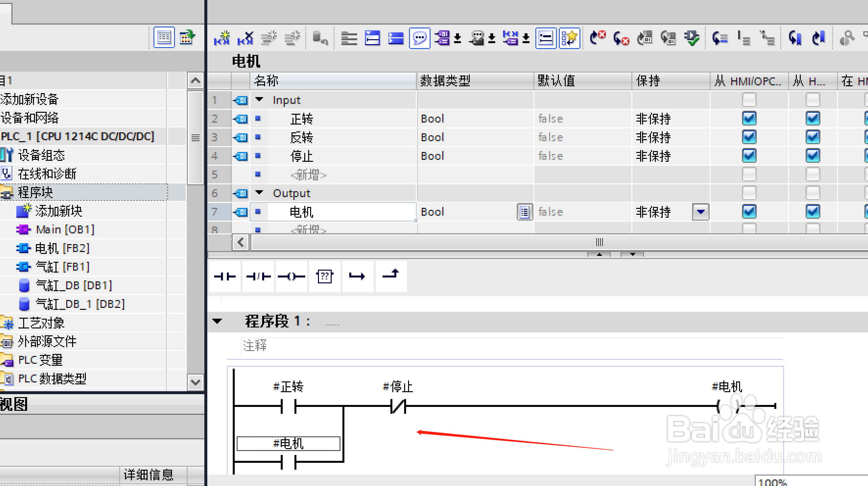
Task: Click 添加新块 to add a block
Action: click(58, 211)
